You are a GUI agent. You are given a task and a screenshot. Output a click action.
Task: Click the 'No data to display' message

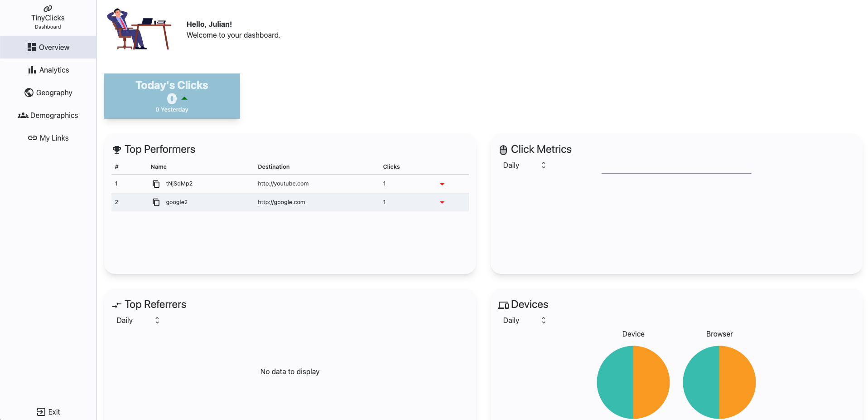pyautogui.click(x=290, y=371)
